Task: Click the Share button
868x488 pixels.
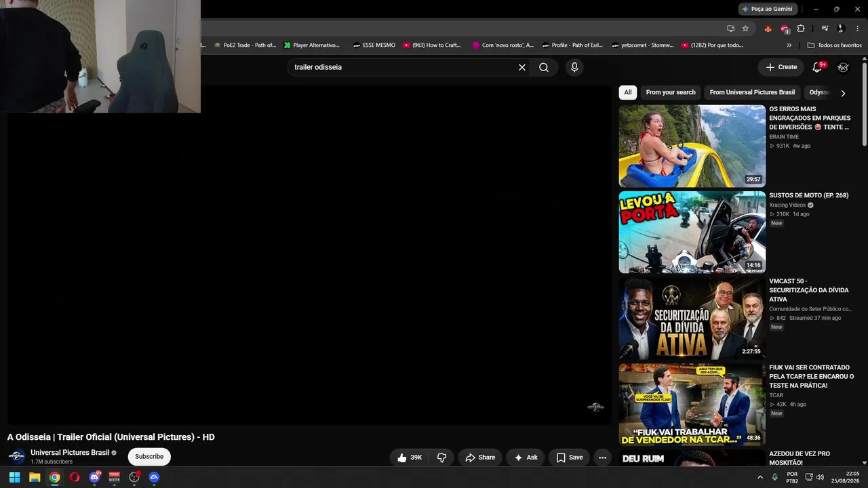Action: coord(480,457)
